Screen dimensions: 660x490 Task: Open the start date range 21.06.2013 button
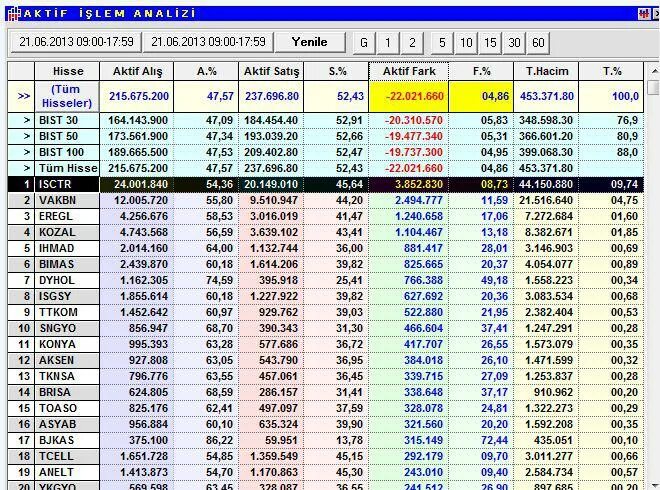[x=76, y=42]
